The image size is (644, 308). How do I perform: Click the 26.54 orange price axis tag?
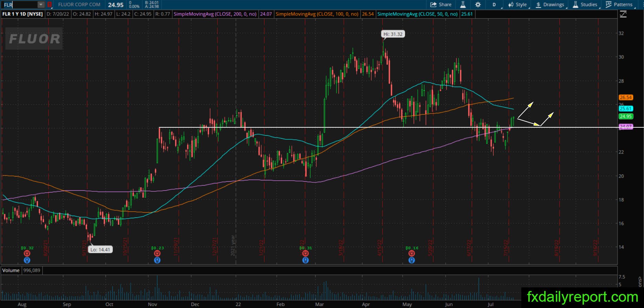pyautogui.click(x=626, y=98)
